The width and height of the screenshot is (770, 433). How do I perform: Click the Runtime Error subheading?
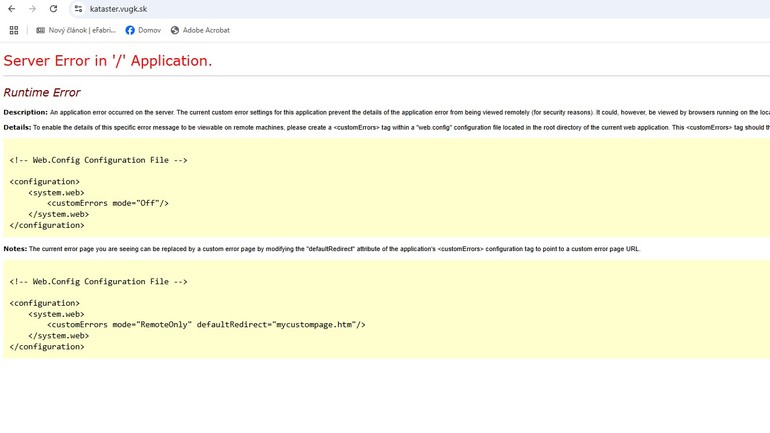[x=42, y=93]
